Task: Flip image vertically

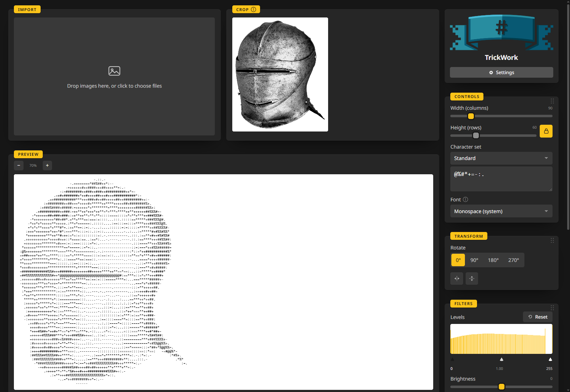Action: point(472,278)
